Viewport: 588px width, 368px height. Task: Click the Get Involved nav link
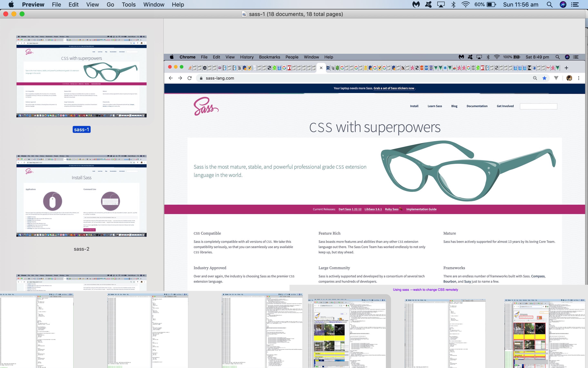[505, 106]
